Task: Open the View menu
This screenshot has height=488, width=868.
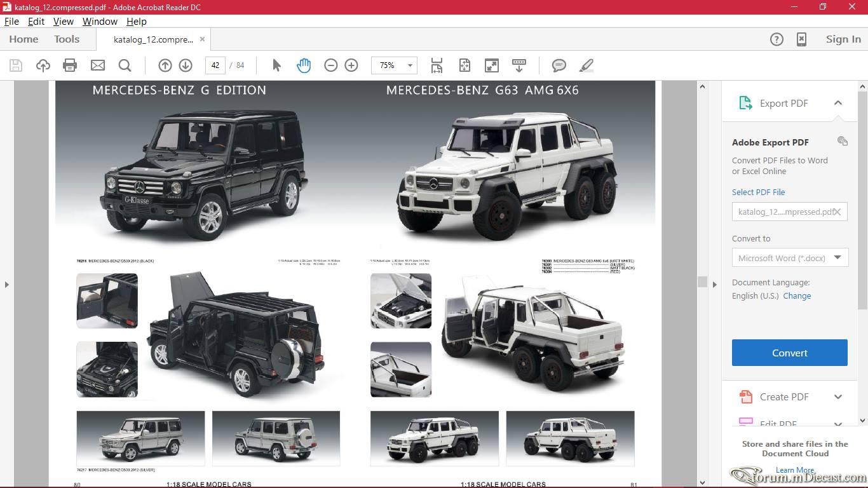Action: [64, 21]
